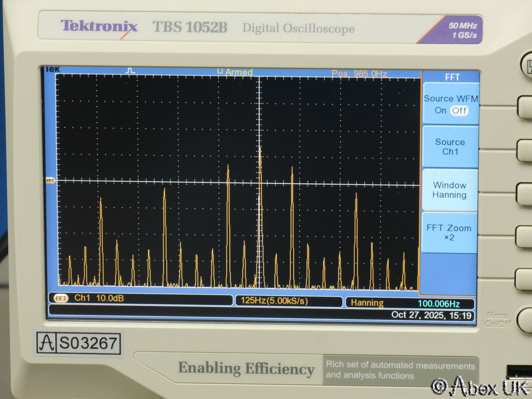The width and height of the screenshot is (532, 399).
Task: Click the trigger position pulse icon
Action: (x=131, y=71)
